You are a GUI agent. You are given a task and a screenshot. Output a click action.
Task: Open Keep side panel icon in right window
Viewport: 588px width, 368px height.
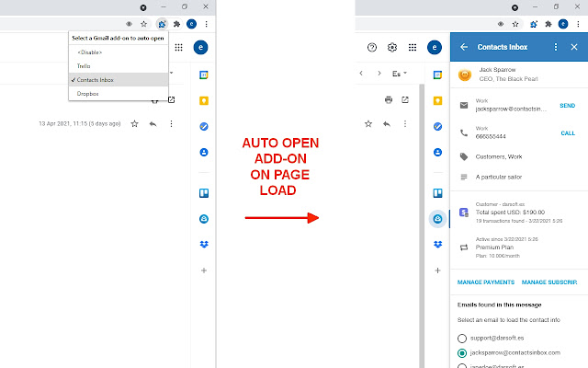[x=437, y=100]
